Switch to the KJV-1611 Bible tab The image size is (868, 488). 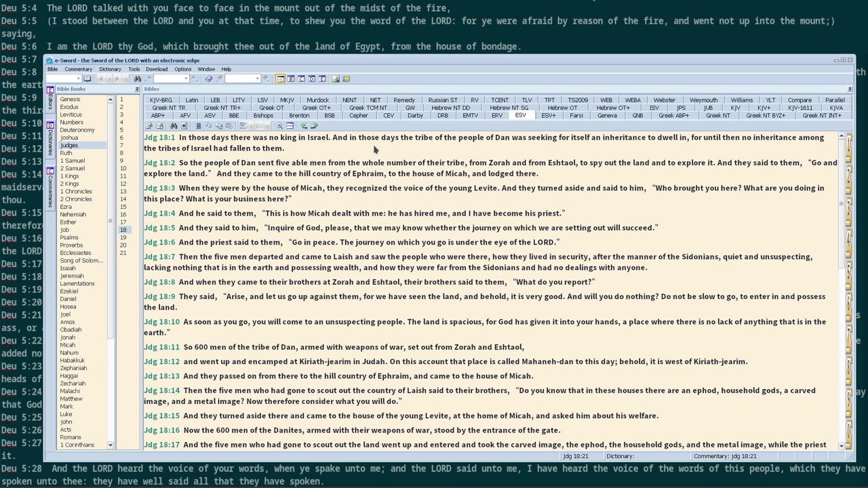coord(800,108)
